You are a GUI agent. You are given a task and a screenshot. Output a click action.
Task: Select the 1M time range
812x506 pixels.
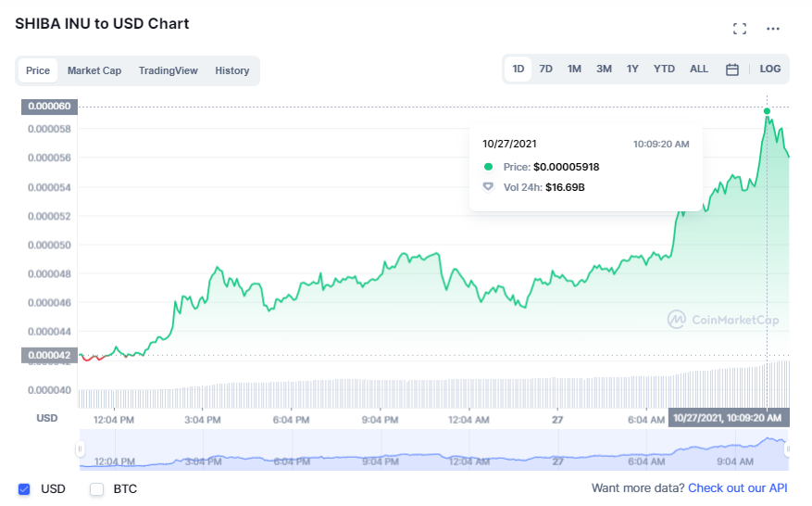tap(574, 69)
